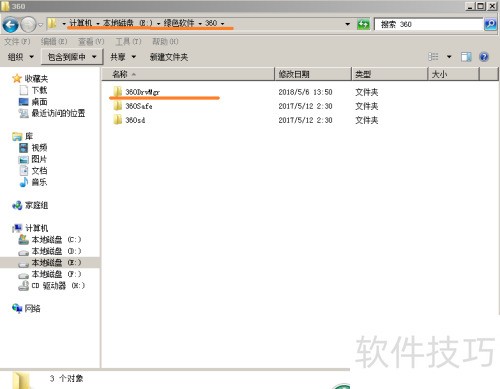Screen dimensions: 500x389
Task: Refresh the folder with green arrows icon
Action: pos(363,24)
